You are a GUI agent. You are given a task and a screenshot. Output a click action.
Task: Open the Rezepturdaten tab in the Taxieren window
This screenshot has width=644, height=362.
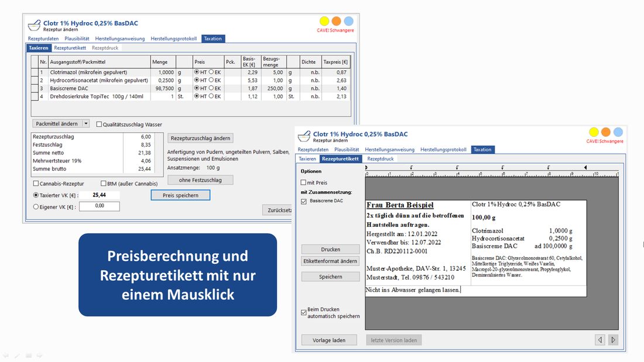[x=43, y=39]
